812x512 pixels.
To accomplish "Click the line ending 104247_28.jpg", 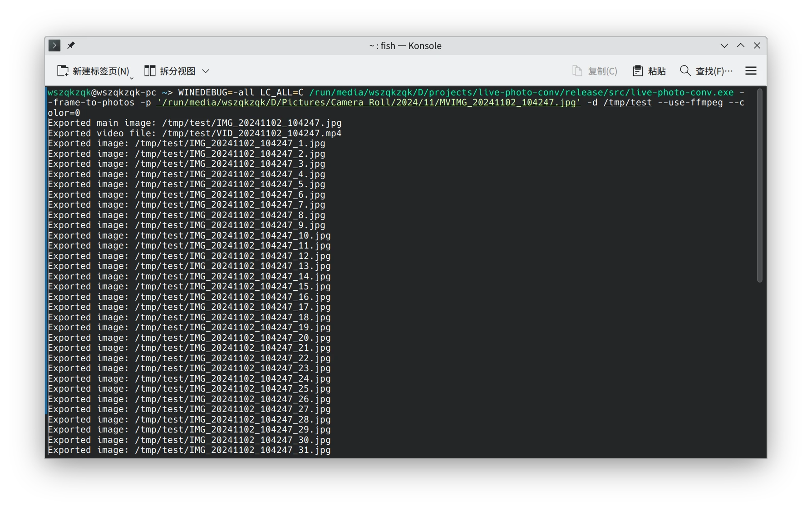I will [189, 420].
